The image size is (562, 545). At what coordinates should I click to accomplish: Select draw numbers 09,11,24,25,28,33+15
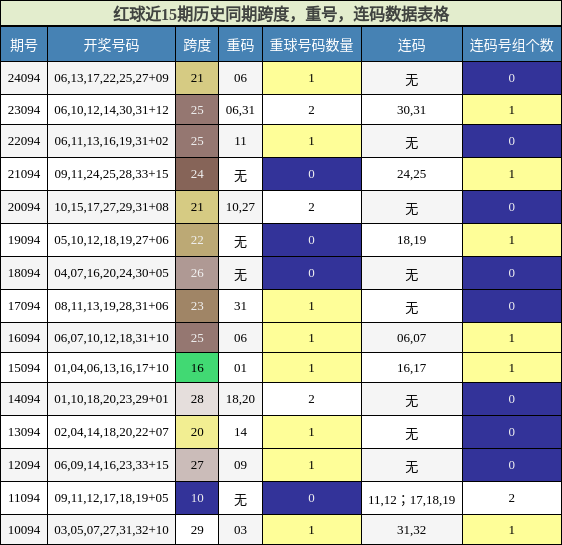(x=111, y=174)
